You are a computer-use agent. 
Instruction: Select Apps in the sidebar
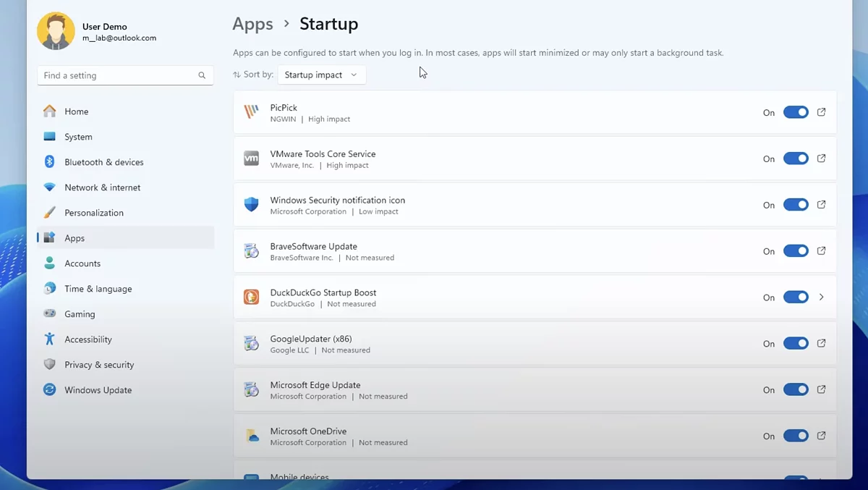[x=126, y=238]
